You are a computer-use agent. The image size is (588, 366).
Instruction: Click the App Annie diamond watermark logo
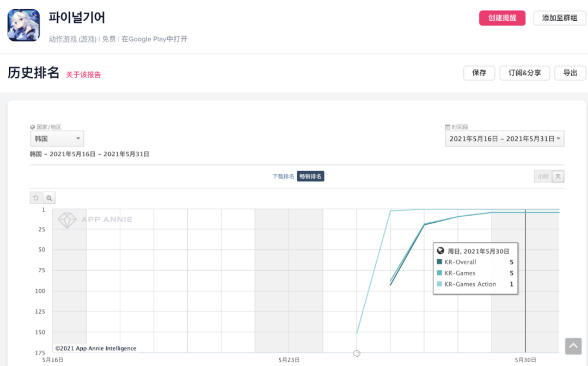68,220
